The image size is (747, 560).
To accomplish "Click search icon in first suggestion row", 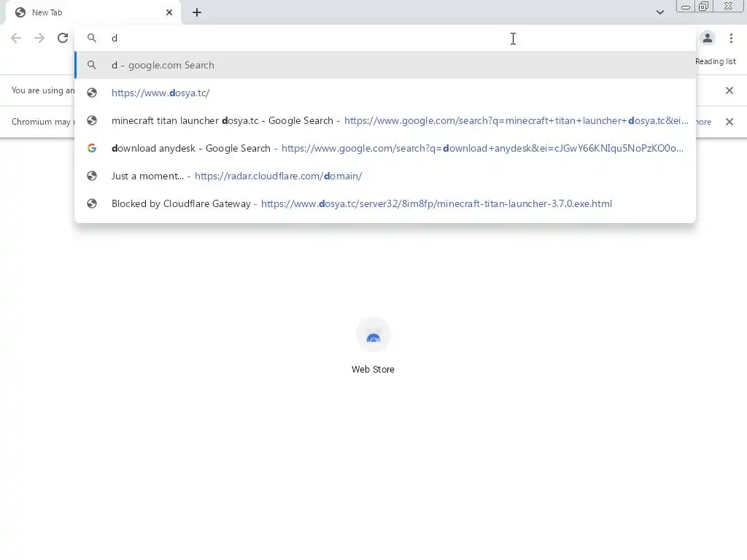I will point(92,65).
